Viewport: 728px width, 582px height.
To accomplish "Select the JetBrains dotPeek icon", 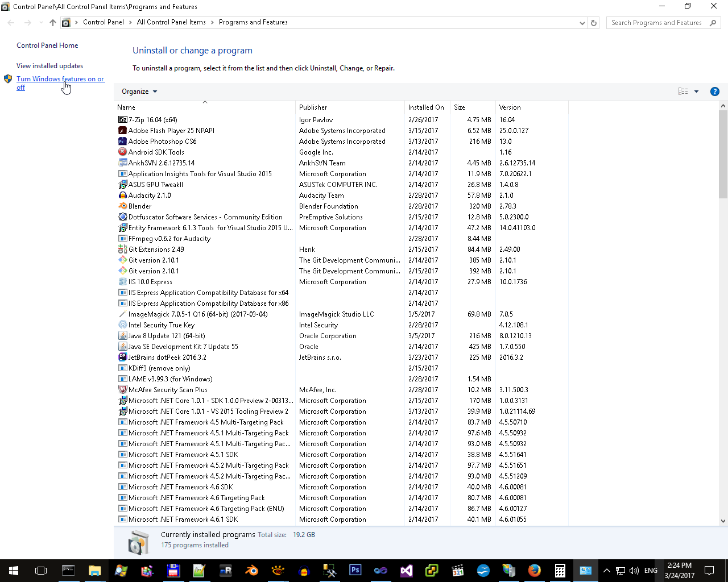I will coord(122,357).
